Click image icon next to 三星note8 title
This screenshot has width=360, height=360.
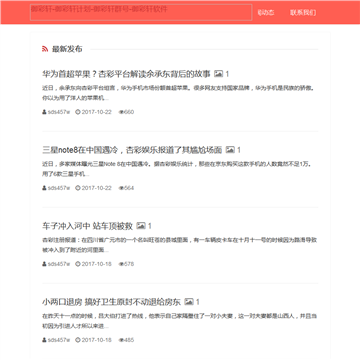[230, 150]
